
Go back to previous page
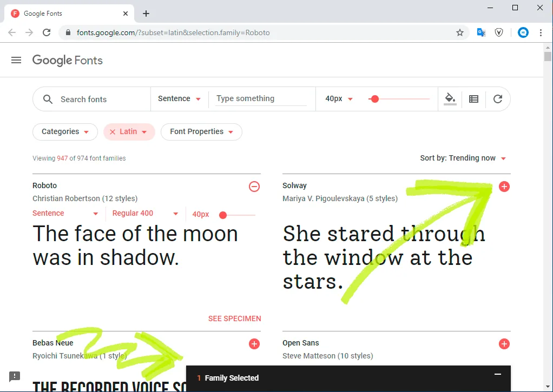coord(12,33)
